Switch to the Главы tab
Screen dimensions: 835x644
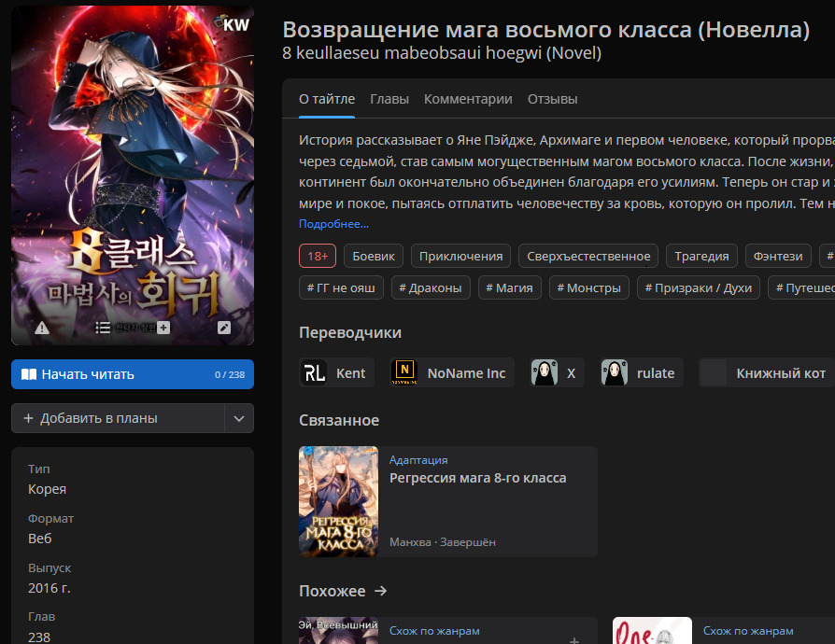pos(389,99)
